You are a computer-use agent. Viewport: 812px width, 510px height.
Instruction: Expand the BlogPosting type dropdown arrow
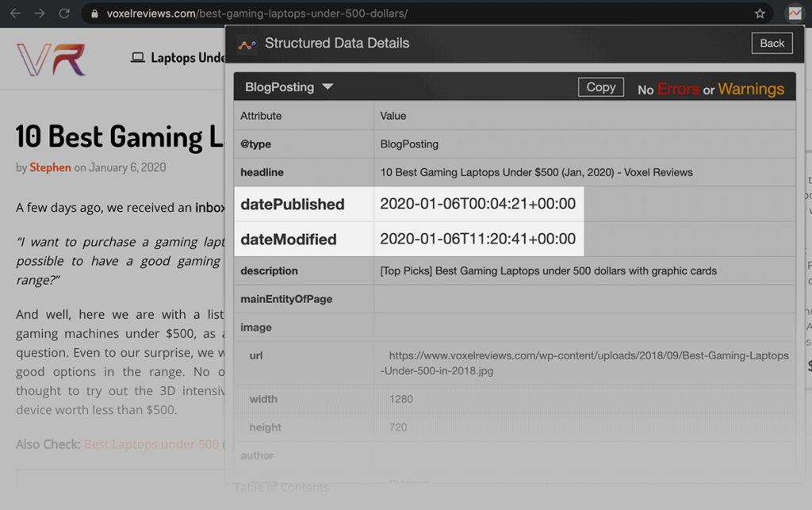pyautogui.click(x=327, y=86)
